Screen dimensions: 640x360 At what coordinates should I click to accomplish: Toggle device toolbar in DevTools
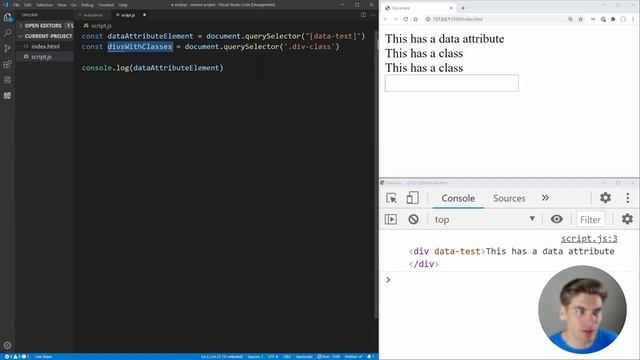coord(412,198)
